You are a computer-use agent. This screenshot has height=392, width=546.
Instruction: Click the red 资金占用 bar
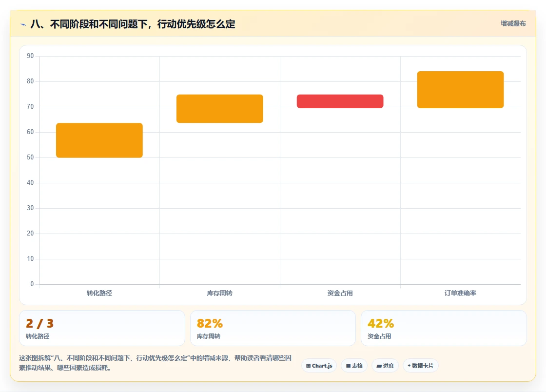340,101
